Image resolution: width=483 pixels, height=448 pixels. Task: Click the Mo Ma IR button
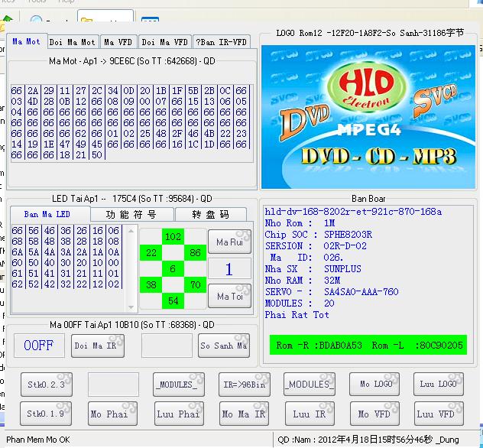click(x=244, y=414)
